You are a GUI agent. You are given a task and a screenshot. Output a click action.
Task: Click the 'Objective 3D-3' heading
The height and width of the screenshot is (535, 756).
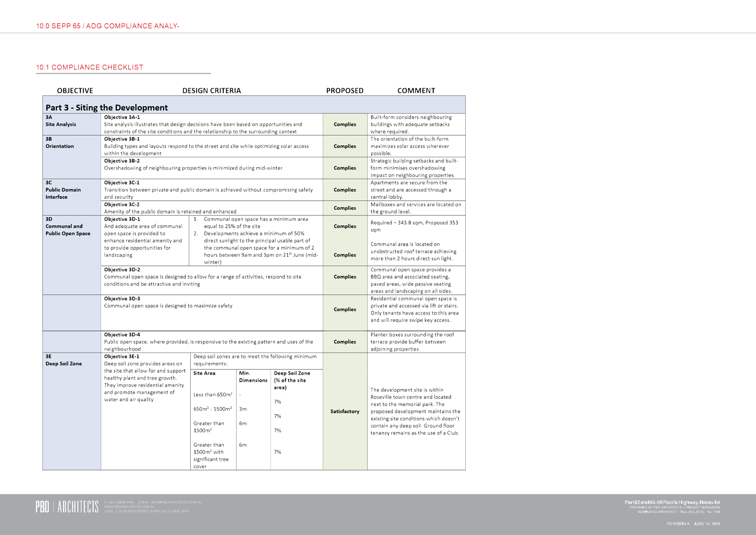click(x=122, y=299)
